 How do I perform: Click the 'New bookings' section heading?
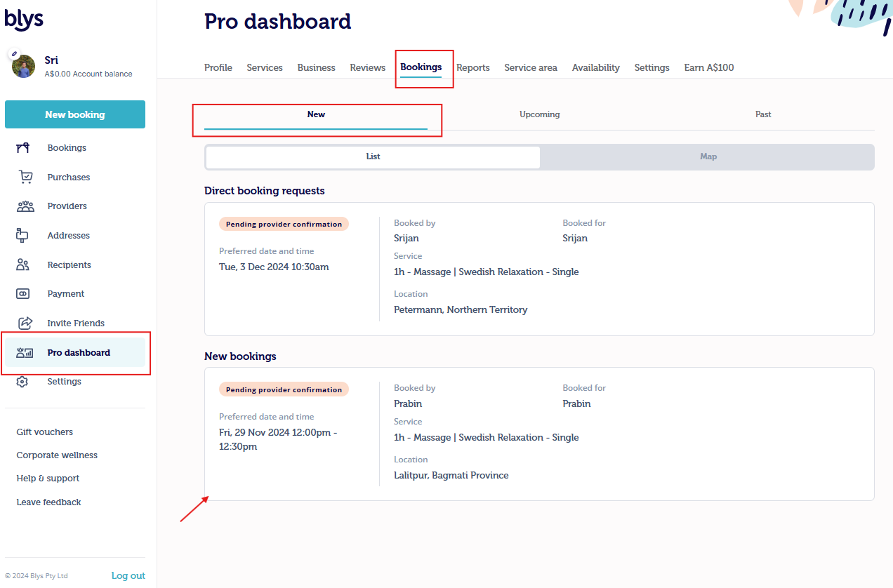(240, 356)
